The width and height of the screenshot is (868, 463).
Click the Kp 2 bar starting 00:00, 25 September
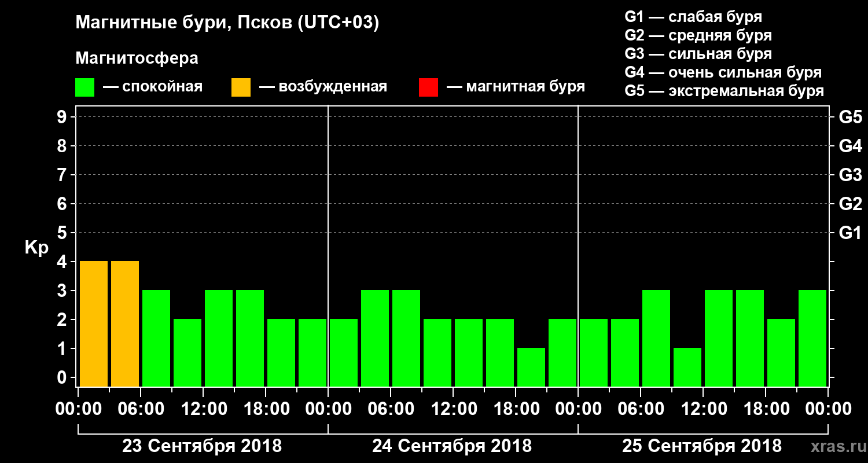(594, 352)
